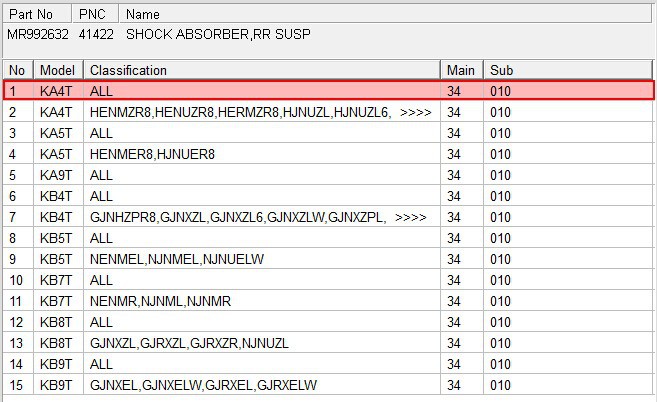Expand the >>>> in row 7 classification
Image resolution: width=657 pixels, height=402 pixels.
(411, 217)
